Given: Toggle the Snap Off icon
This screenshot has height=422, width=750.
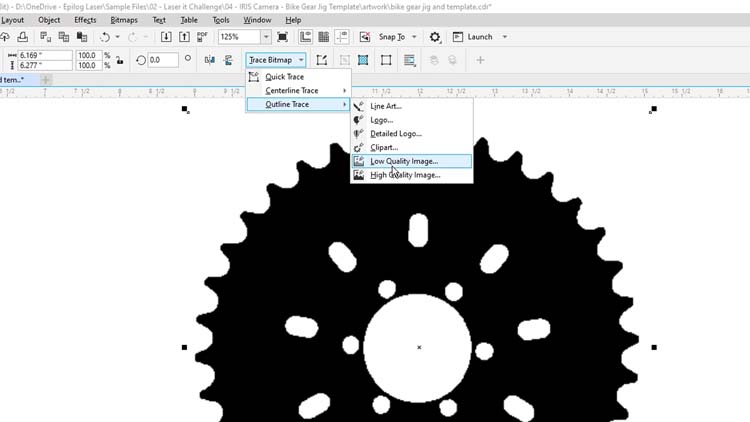Looking at the screenshot, I should (x=365, y=37).
